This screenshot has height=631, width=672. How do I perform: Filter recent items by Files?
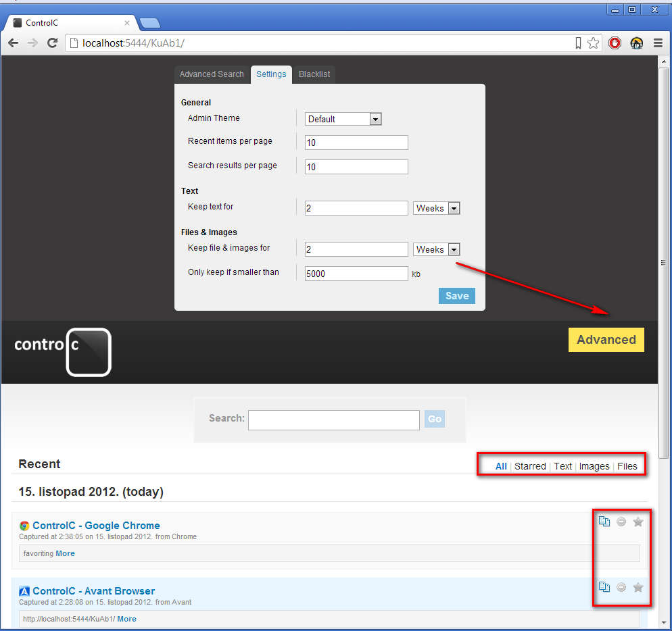pyautogui.click(x=627, y=466)
